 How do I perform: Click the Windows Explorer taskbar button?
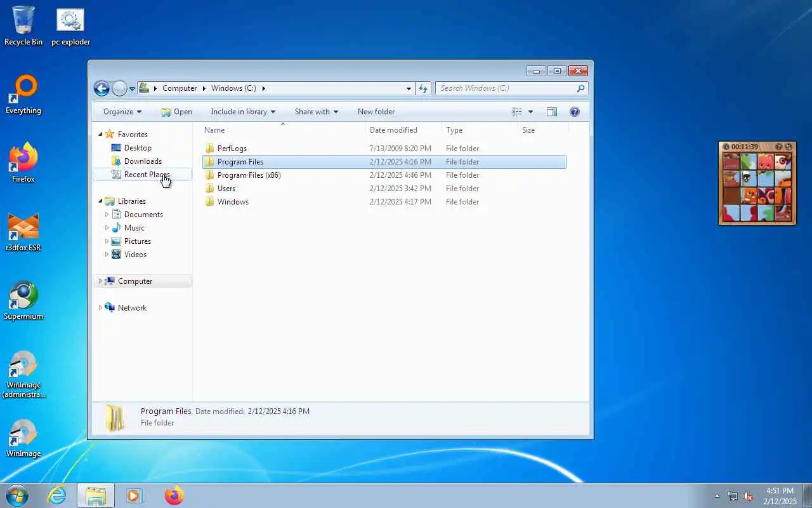[96, 495]
